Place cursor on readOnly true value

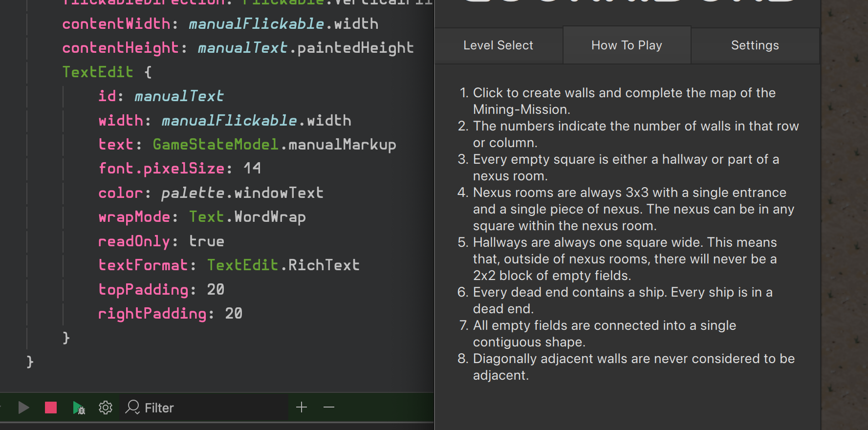[206, 241]
